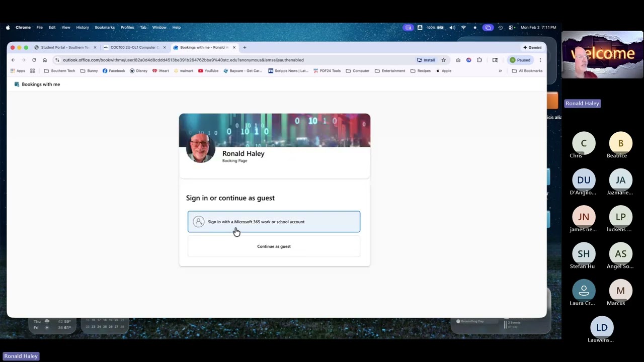This screenshot has width=644, height=362.
Task: Choose Continue as guest
Action: tap(274, 246)
